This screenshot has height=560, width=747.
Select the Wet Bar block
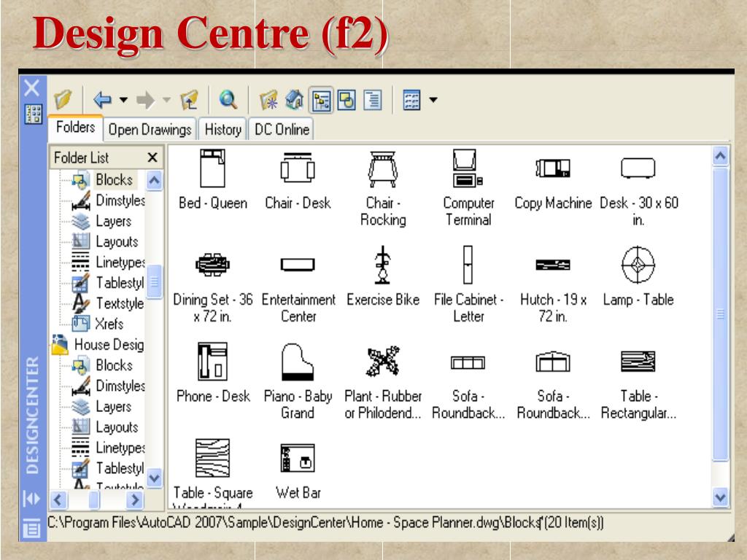coord(298,470)
